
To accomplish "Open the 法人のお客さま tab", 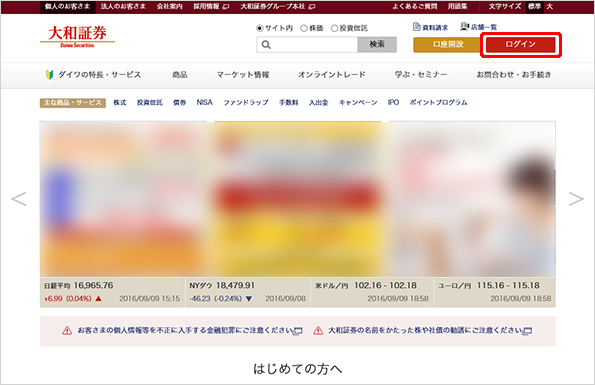I will (123, 6).
